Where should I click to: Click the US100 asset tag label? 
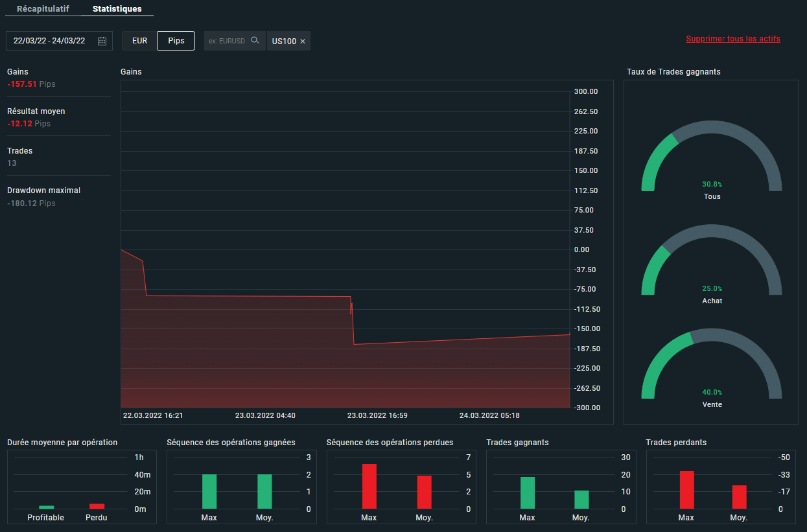[284, 41]
